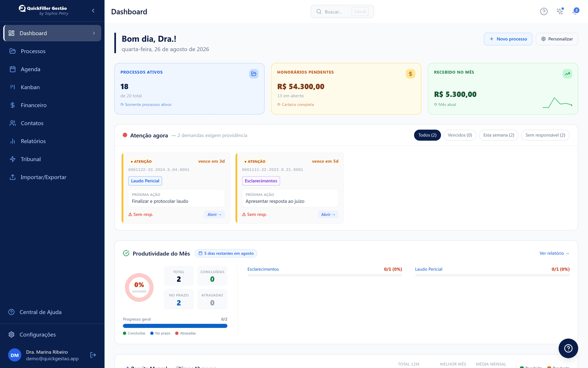Click the Tribunal lightning icon
The width and height of the screenshot is (588, 368).
point(13,159)
